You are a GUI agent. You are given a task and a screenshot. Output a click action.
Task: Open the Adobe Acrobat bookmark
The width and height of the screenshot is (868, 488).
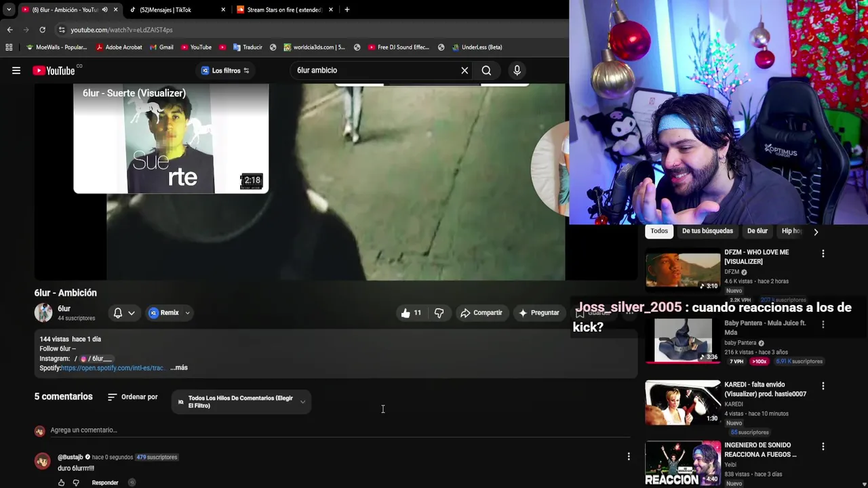click(119, 47)
